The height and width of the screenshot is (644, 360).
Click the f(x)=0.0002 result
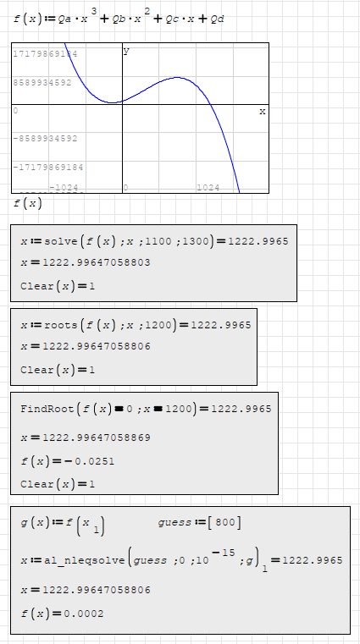point(62,614)
